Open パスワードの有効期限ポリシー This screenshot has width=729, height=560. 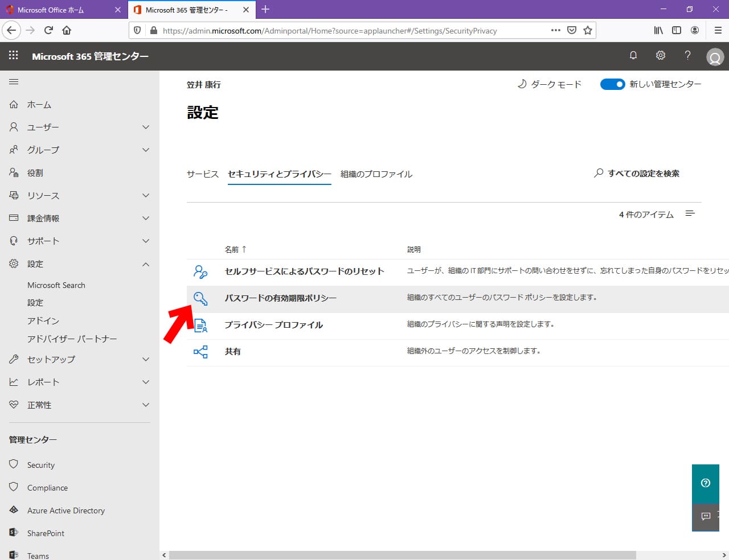pos(281,298)
